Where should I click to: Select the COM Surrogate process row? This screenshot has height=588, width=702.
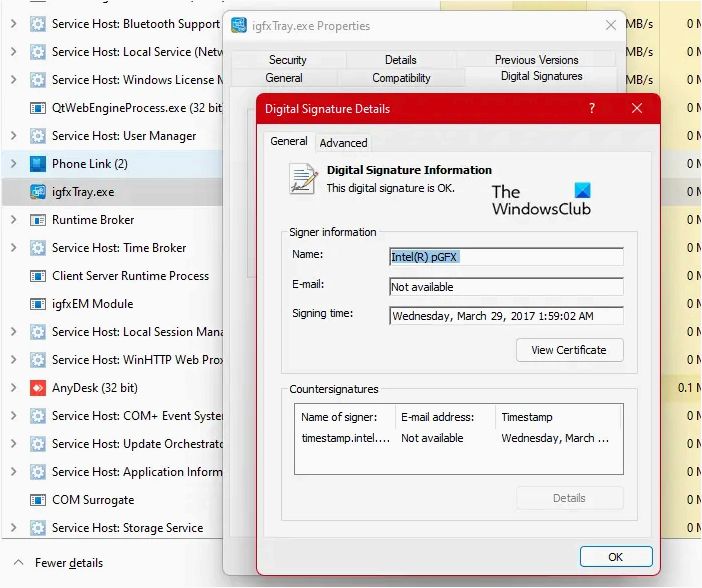coord(112,500)
